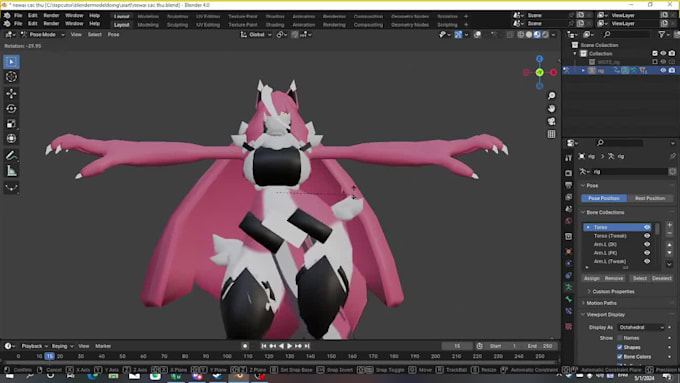
Task: Toggle camera view with the camera icon
Action: pyautogui.click(x=551, y=121)
